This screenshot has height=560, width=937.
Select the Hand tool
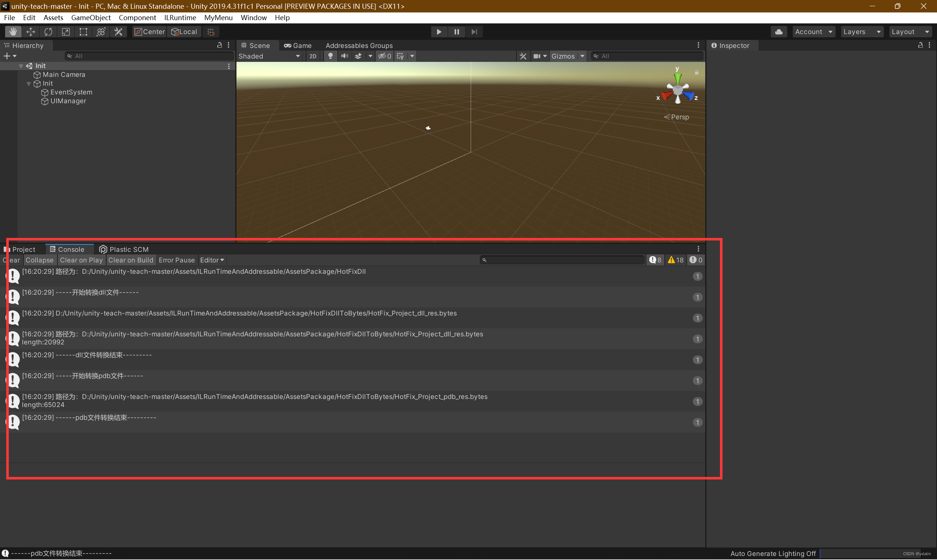tap(13, 32)
